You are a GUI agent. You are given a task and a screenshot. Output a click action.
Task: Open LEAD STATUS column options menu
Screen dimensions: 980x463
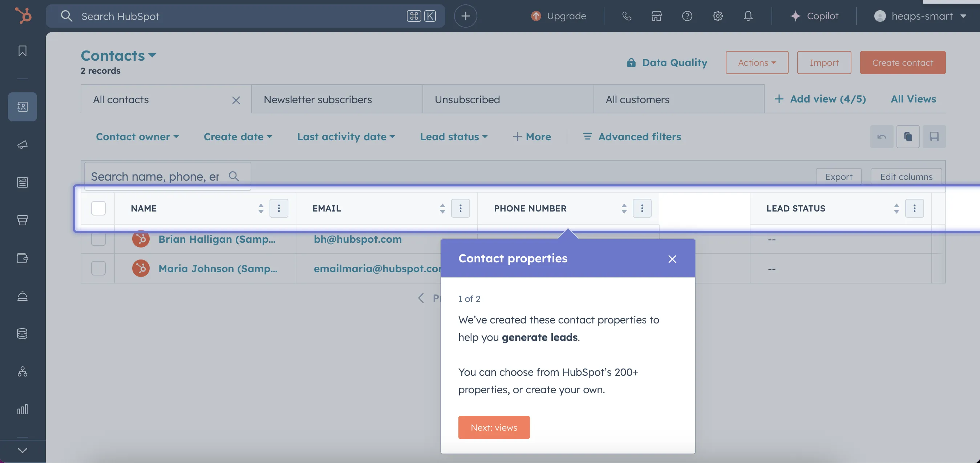coord(914,208)
